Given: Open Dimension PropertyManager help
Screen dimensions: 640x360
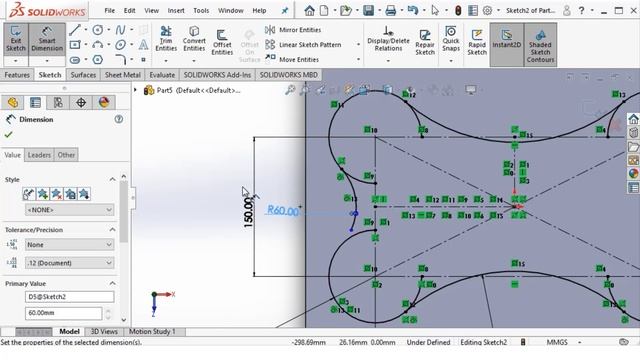Looking at the screenshot, I should tap(118, 119).
